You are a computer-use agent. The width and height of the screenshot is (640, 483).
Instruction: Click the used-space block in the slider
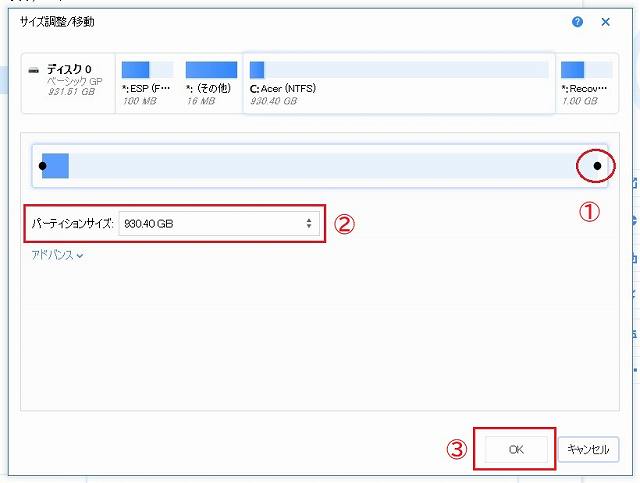56,166
